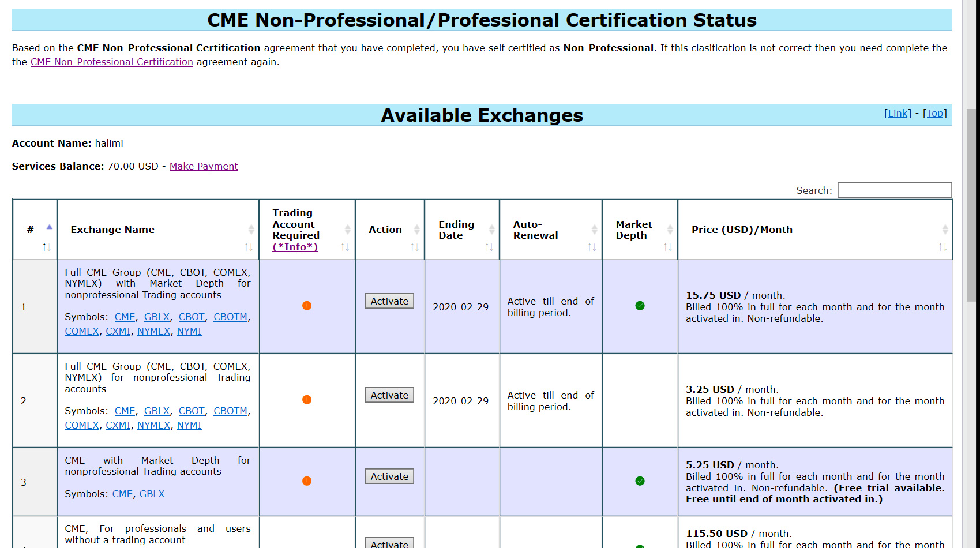
Task: Open NYMI symbol link in row 2
Action: click(x=189, y=425)
